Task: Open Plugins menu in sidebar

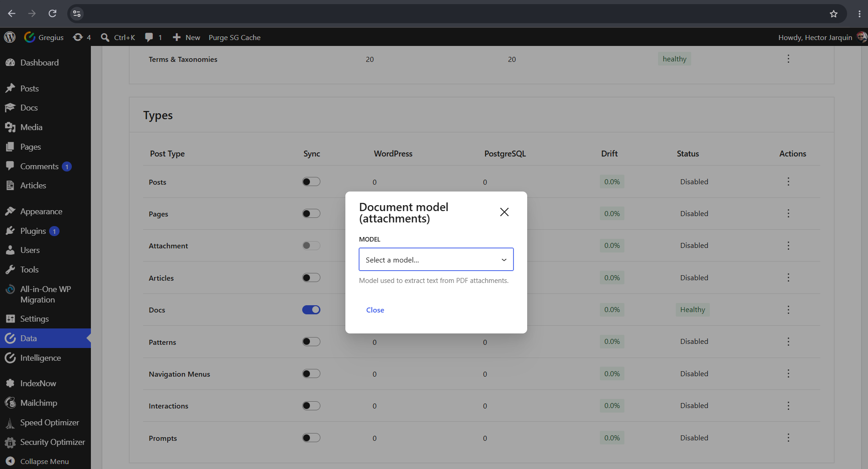Action: point(45,231)
